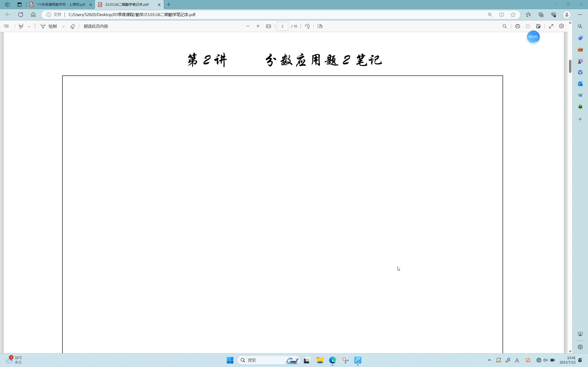Viewport: 588px width, 367px height.
Task: Click the save/export icon in toolbar
Action: tap(528, 26)
